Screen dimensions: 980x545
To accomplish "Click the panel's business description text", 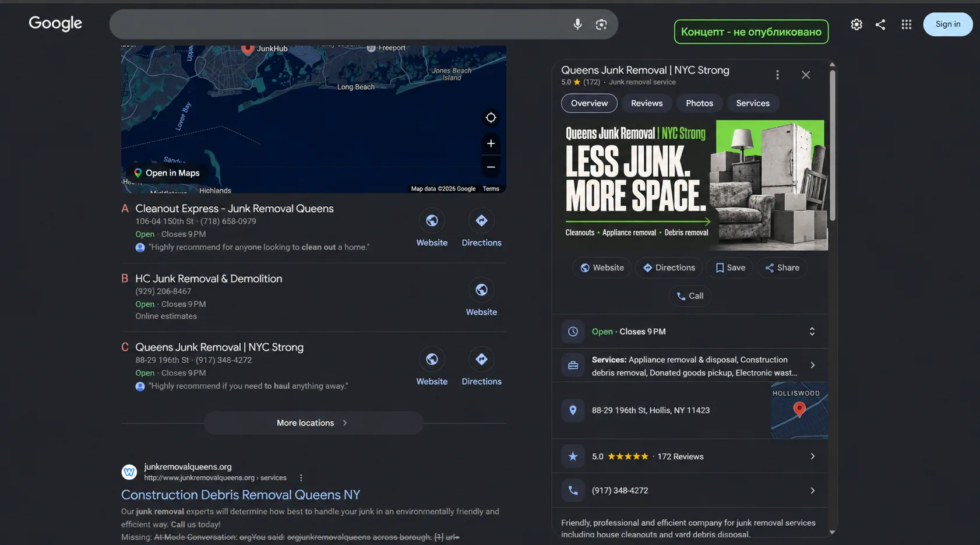I will pos(688,529).
